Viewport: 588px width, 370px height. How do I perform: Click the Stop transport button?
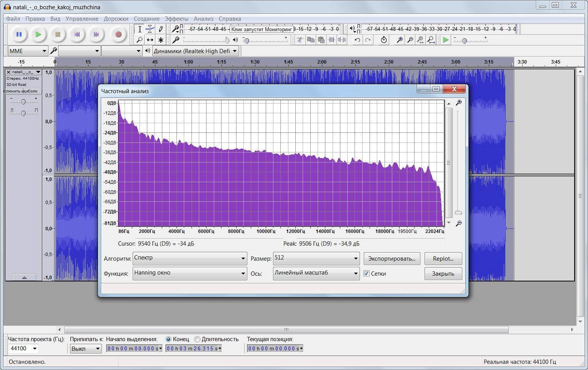58,34
